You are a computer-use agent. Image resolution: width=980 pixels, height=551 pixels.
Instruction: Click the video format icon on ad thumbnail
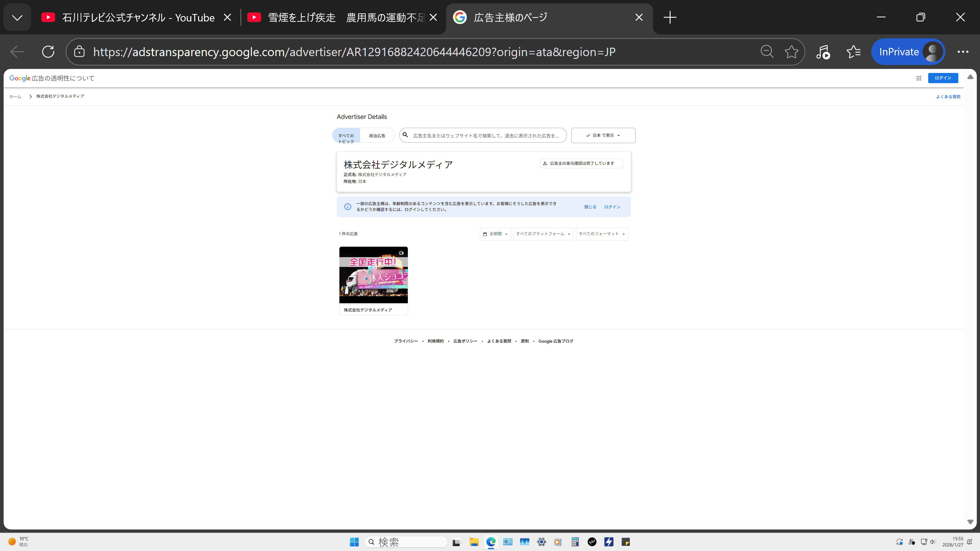[x=401, y=253]
